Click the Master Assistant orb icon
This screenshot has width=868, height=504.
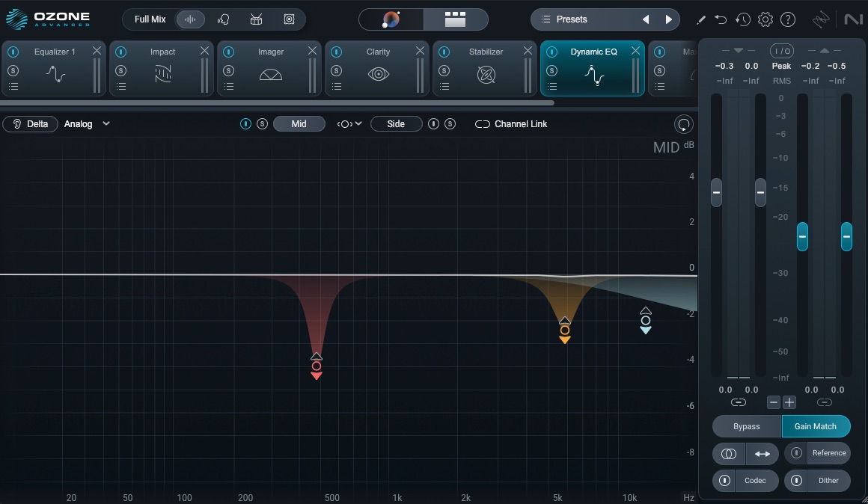tap(391, 19)
